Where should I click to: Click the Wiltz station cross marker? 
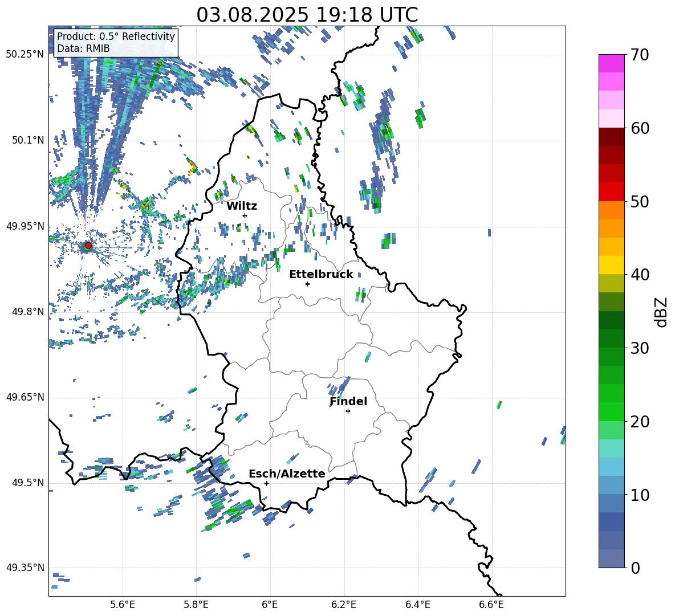(245, 215)
